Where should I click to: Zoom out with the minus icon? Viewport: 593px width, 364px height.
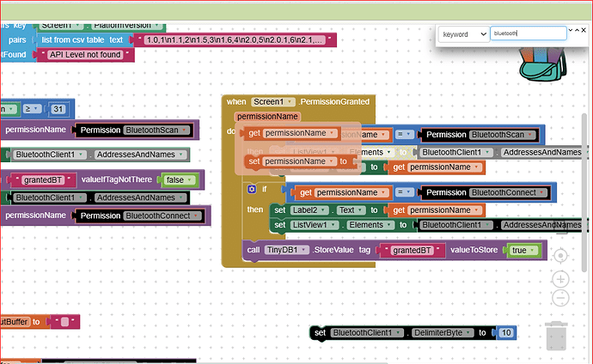(560, 298)
